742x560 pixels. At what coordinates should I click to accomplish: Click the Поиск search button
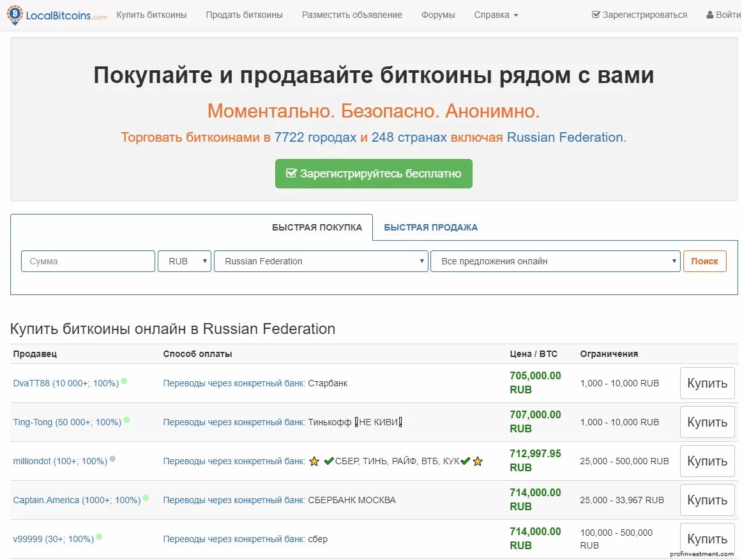(704, 261)
